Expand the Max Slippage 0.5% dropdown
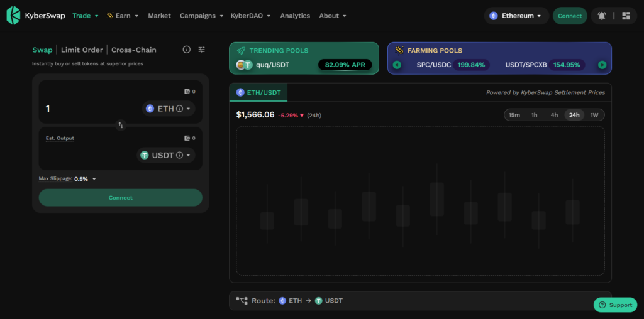Viewport: 644px width, 319px height. (x=85, y=179)
